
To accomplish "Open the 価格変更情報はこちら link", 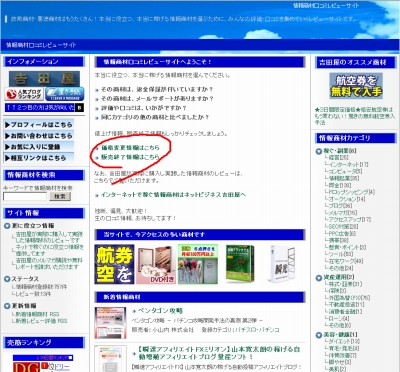I will click(130, 148).
